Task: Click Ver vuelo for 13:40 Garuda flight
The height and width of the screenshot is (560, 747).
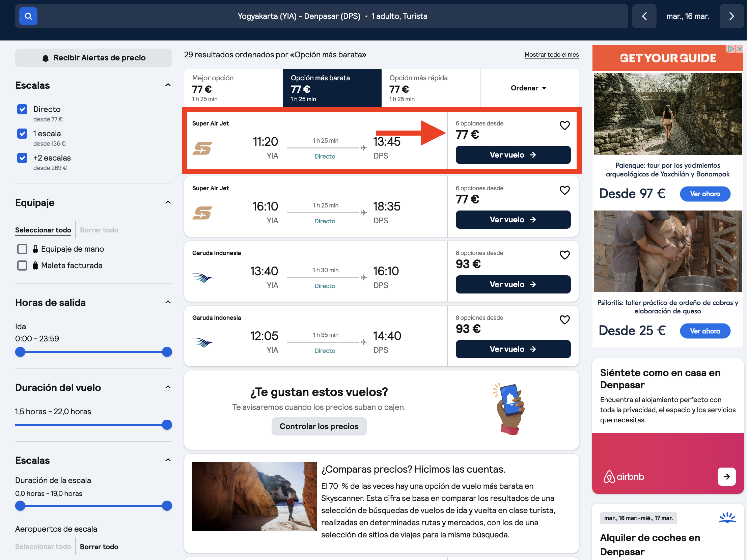Action: pos(513,285)
